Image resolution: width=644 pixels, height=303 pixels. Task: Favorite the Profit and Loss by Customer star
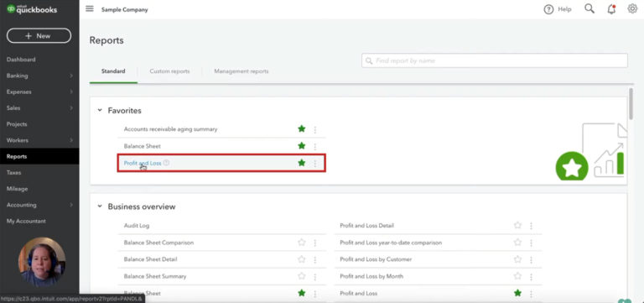click(x=517, y=259)
